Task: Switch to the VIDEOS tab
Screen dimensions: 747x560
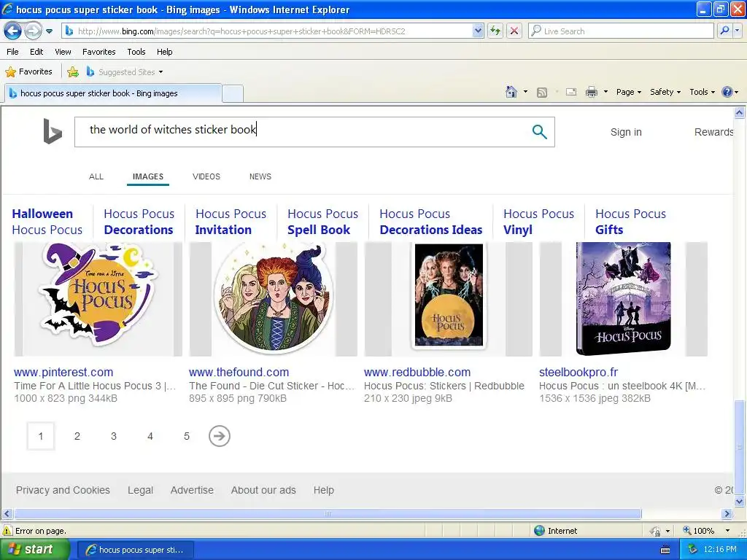Action: (206, 176)
